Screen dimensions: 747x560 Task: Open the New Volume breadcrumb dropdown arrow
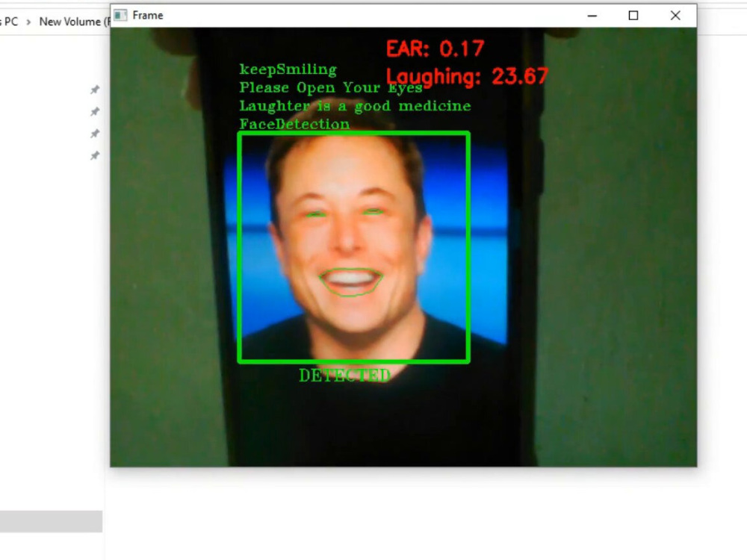[108, 22]
